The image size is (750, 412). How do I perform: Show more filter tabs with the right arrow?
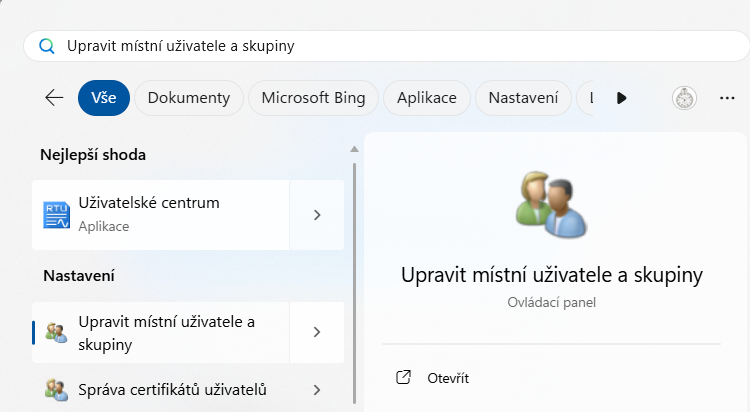[621, 98]
